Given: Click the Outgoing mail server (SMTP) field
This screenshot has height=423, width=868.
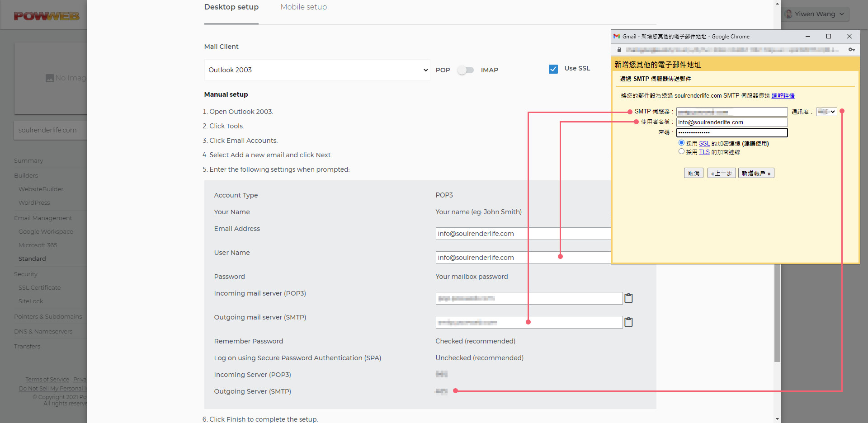Looking at the screenshot, I should 529,322.
